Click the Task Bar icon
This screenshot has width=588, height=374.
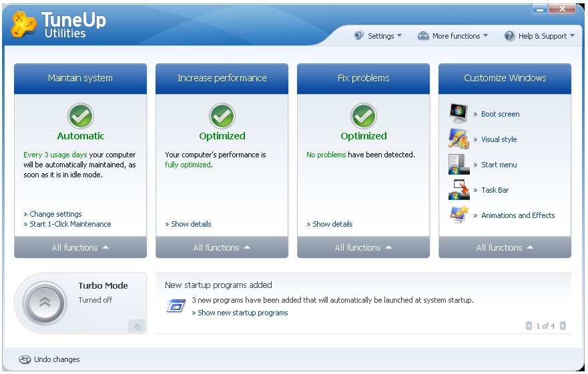(459, 189)
